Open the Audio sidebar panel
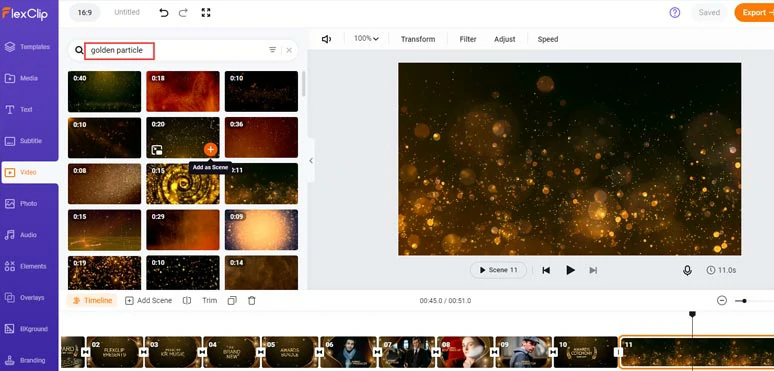This screenshot has width=774, height=371. coord(21,235)
